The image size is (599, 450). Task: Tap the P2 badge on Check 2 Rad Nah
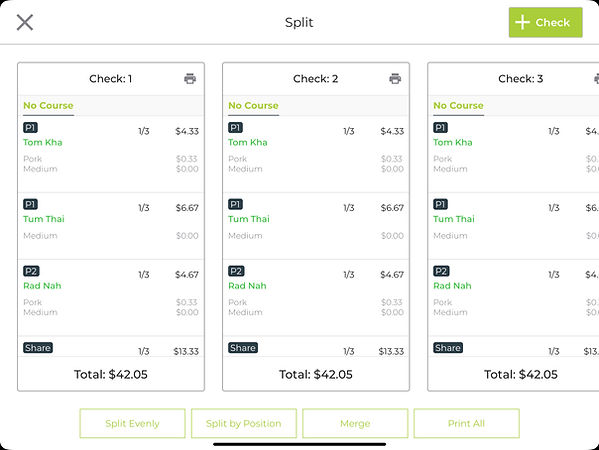236,271
